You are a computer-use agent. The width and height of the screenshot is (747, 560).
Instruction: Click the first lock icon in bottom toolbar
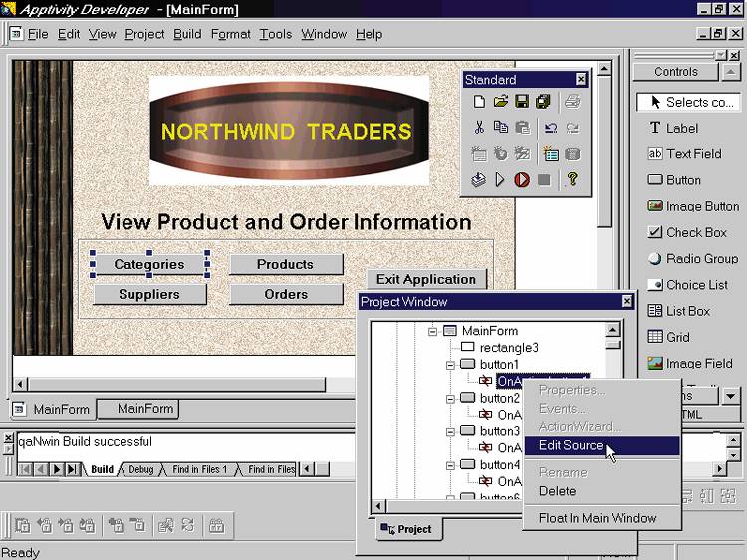point(22,526)
